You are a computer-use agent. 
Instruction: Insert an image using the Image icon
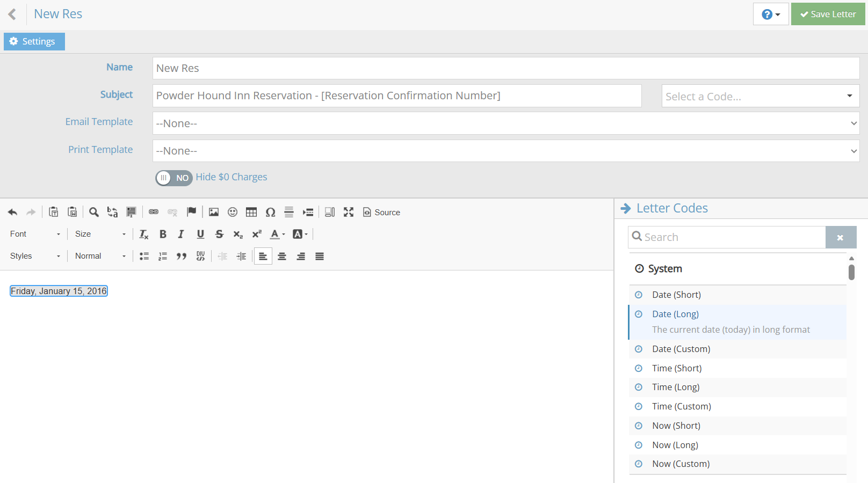click(x=214, y=213)
